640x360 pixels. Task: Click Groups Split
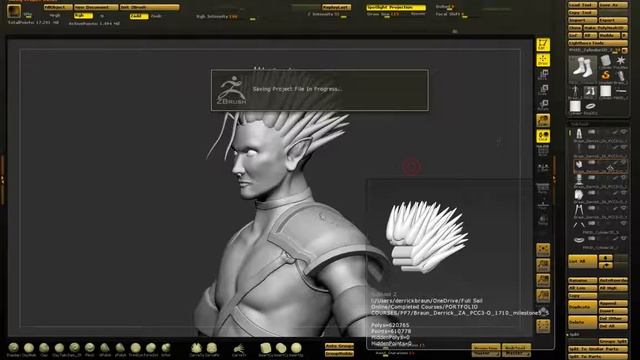point(613,341)
